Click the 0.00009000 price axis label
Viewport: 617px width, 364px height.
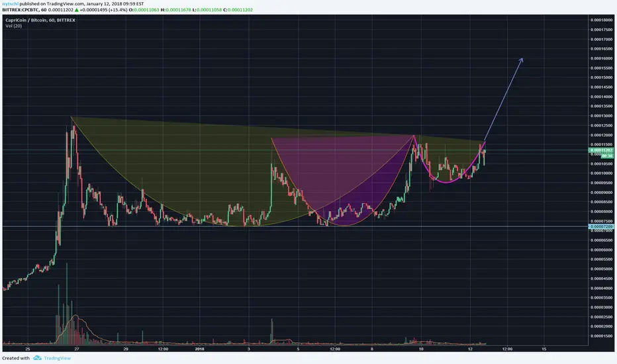[602, 193]
